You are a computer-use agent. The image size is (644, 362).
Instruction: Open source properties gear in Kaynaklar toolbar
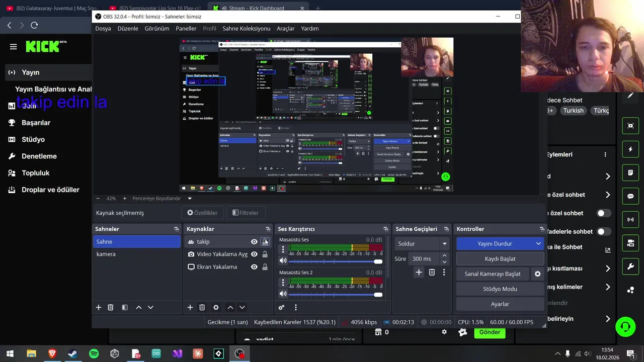216,307
